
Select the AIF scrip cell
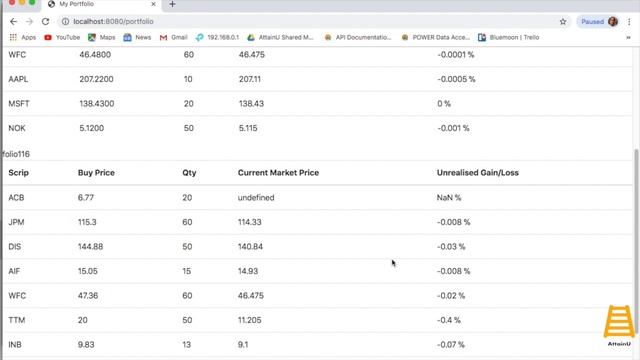click(14, 271)
